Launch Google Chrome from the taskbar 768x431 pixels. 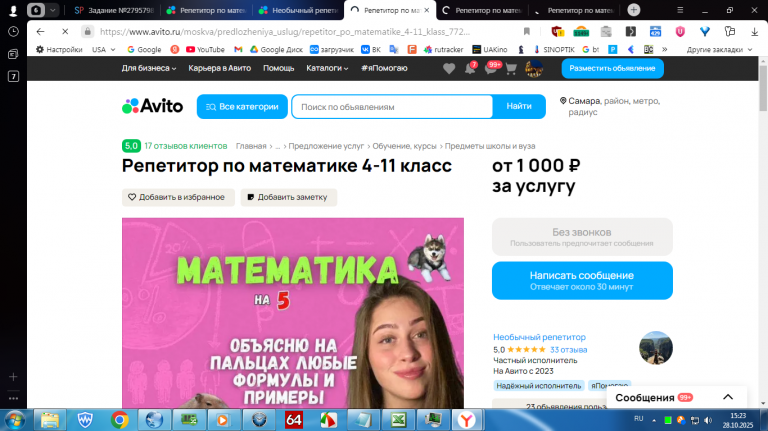[120, 420]
